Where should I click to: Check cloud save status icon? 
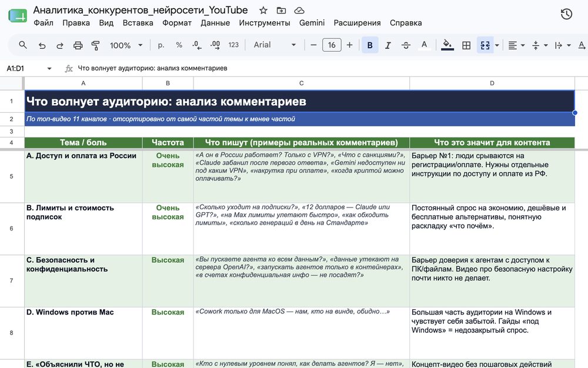point(299,11)
